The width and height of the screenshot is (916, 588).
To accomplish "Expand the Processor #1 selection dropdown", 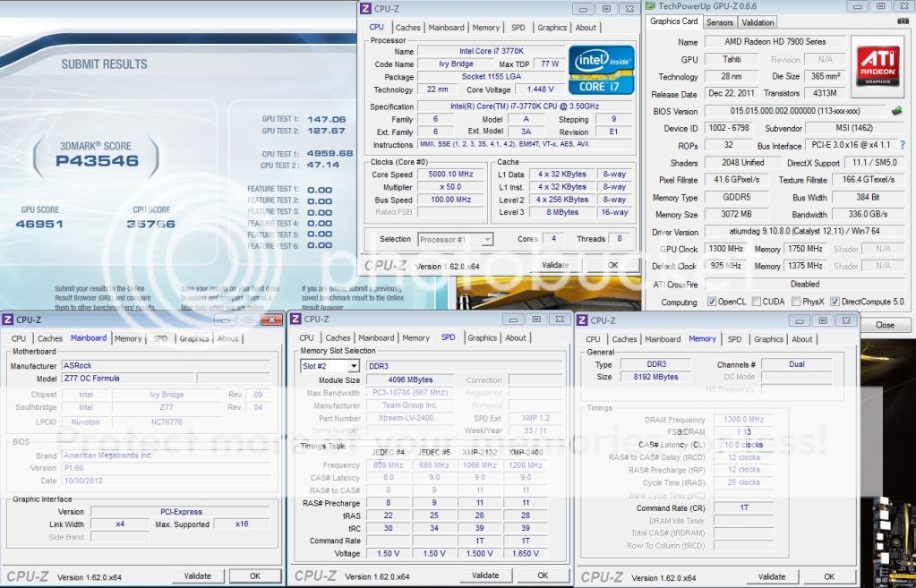I will tap(487, 239).
